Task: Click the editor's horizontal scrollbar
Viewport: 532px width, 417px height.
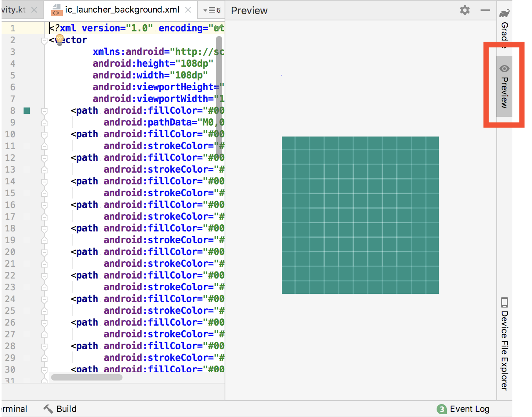Action: [86, 377]
